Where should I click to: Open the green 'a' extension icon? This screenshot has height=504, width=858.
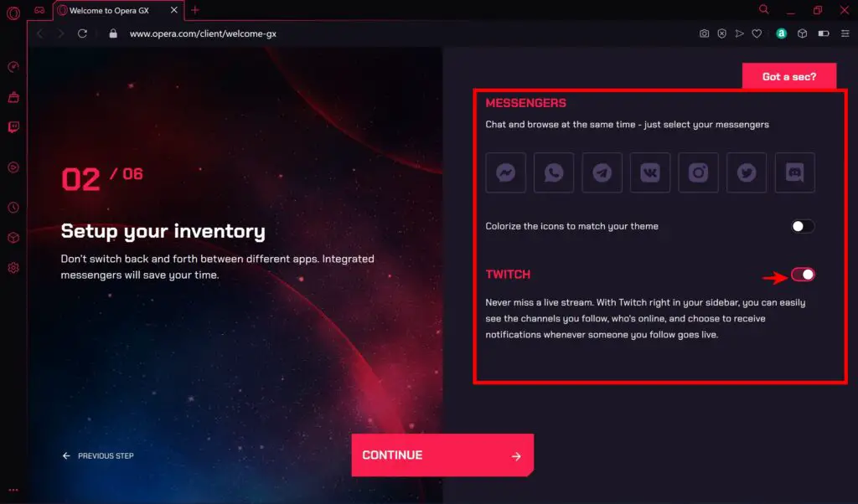pos(782,33)
